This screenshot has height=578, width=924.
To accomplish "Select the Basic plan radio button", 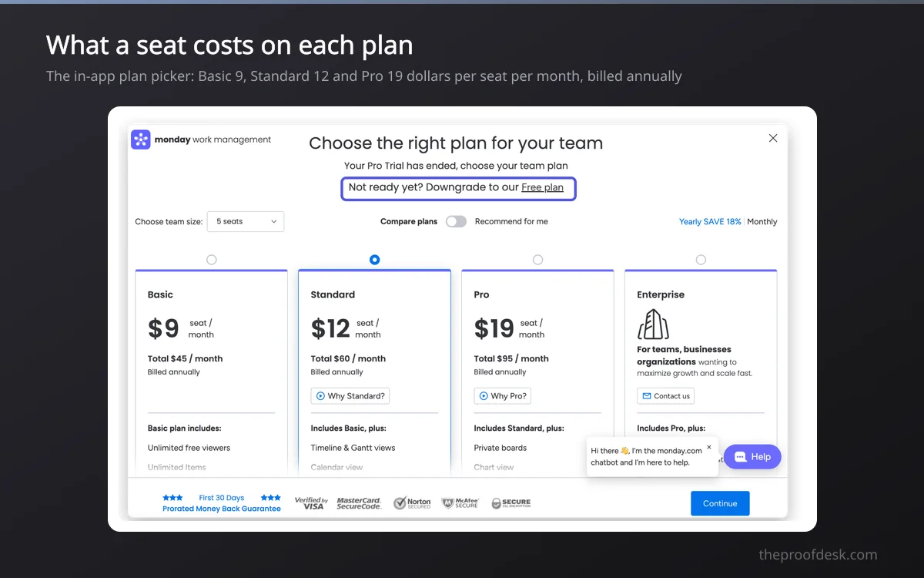I will 212,260.
